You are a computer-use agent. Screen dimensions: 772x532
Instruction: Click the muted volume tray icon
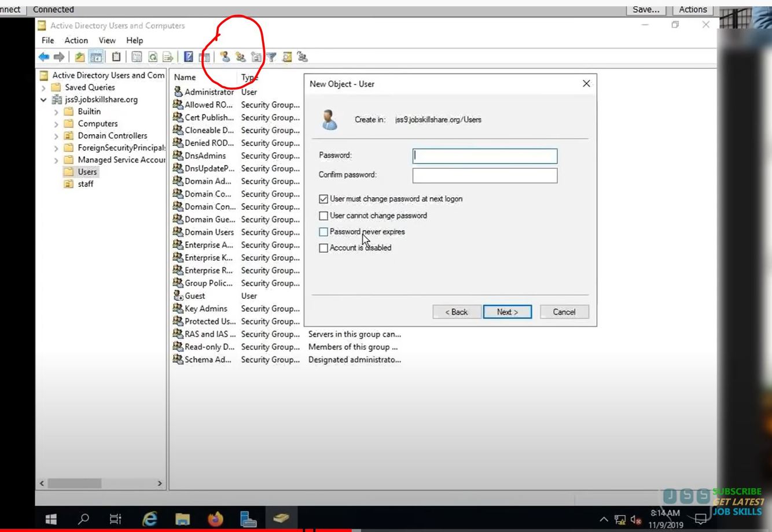(636, 519)
